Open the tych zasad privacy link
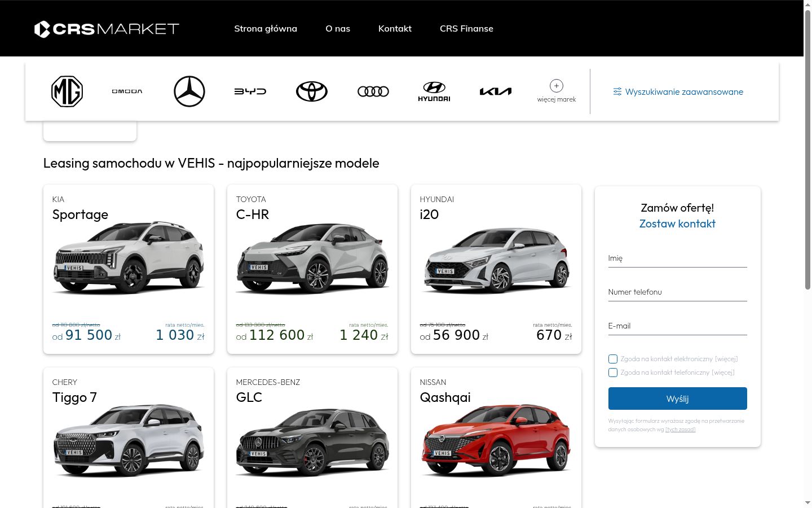Screen dimensions: 812x508 (681, 430)
